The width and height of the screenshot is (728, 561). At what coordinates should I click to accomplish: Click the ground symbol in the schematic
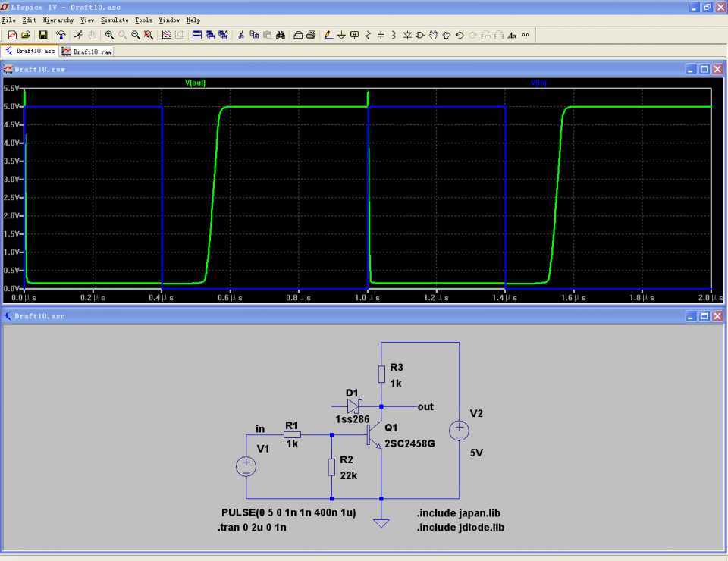381,523
